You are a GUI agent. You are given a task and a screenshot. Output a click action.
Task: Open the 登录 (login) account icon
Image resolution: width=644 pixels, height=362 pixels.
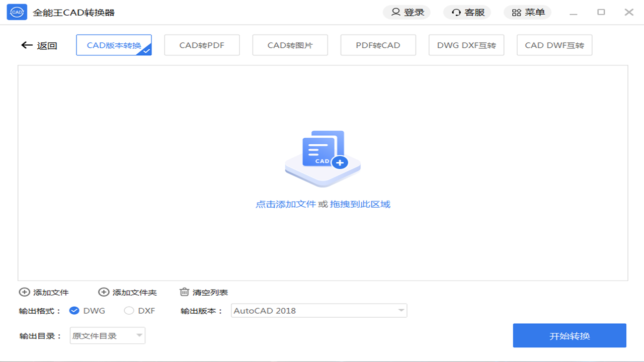click(x=396, y=12)
